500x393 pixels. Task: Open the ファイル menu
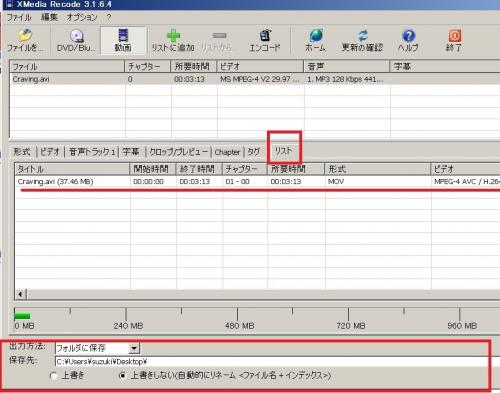(19, 17)
